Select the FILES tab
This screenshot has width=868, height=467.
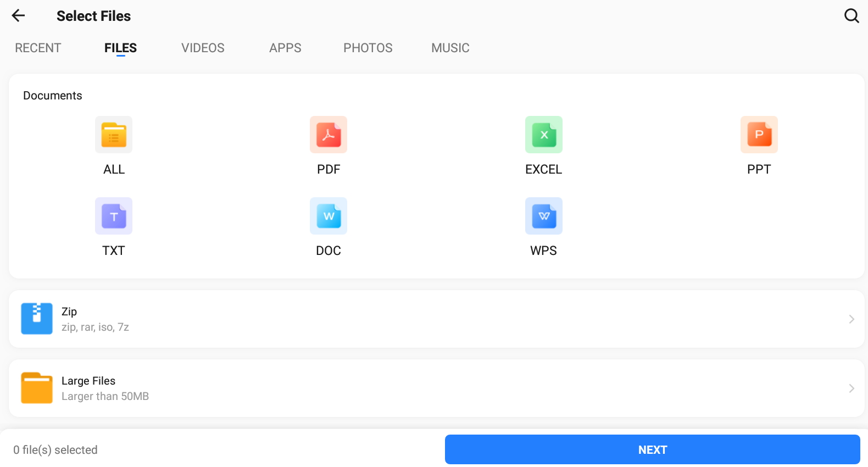(120, 48)
